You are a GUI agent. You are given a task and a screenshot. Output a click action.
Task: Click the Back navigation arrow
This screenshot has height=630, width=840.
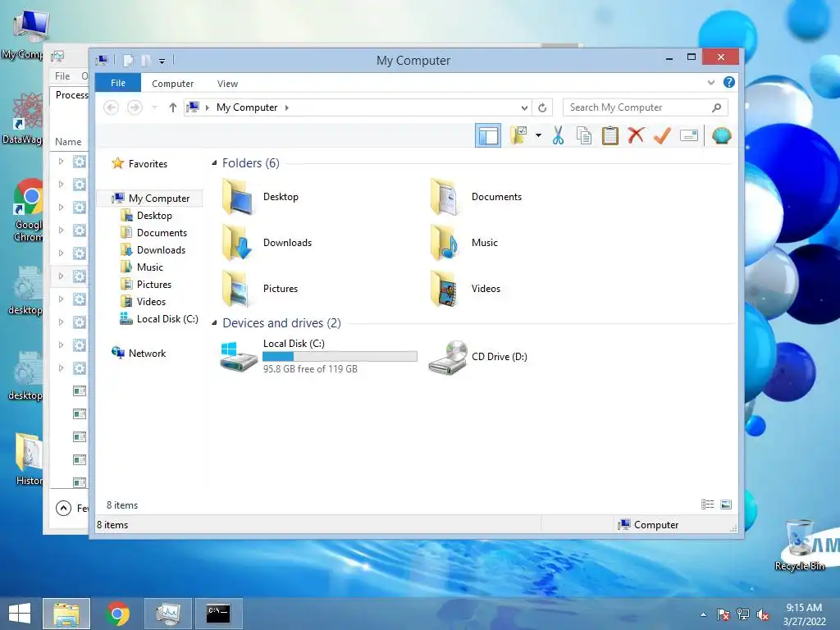(x=111, y=107)
